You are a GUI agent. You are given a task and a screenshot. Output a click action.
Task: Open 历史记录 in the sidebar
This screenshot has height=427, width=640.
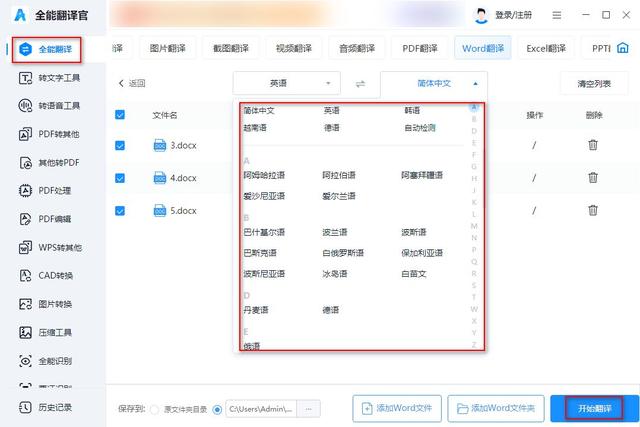tap(46, 407)
